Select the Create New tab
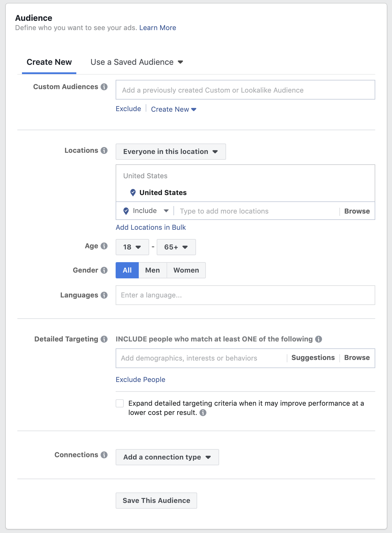This screenshot has height=533, width=392. pyautogui.click(x=49, y=62)
